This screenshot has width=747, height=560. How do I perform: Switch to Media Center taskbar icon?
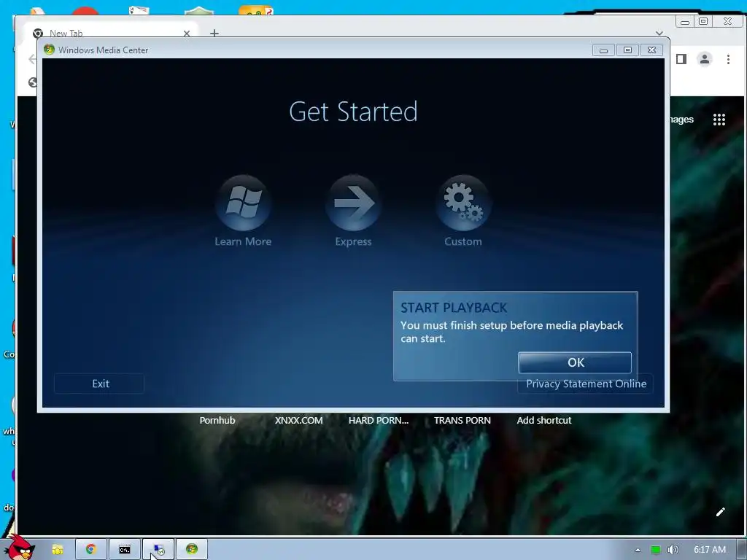(192, 550)
